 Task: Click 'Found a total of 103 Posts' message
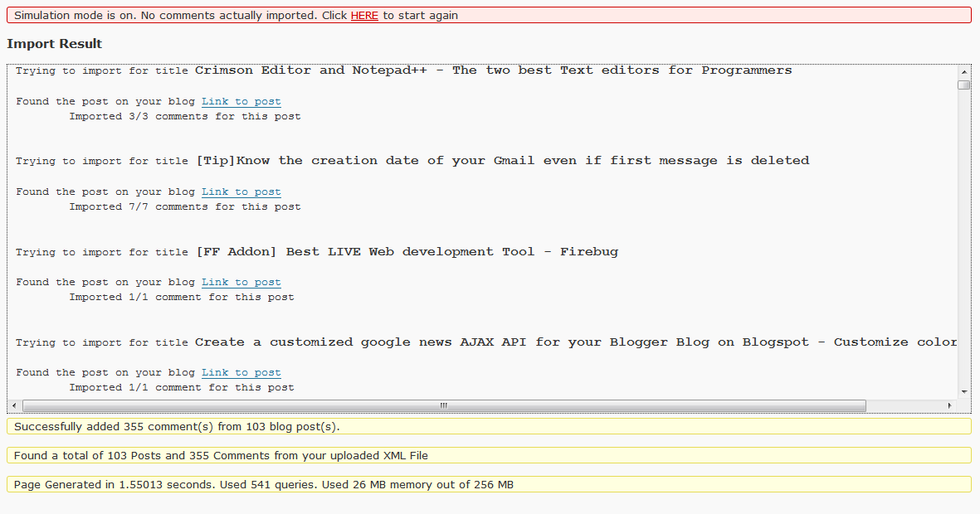point(489,455)
